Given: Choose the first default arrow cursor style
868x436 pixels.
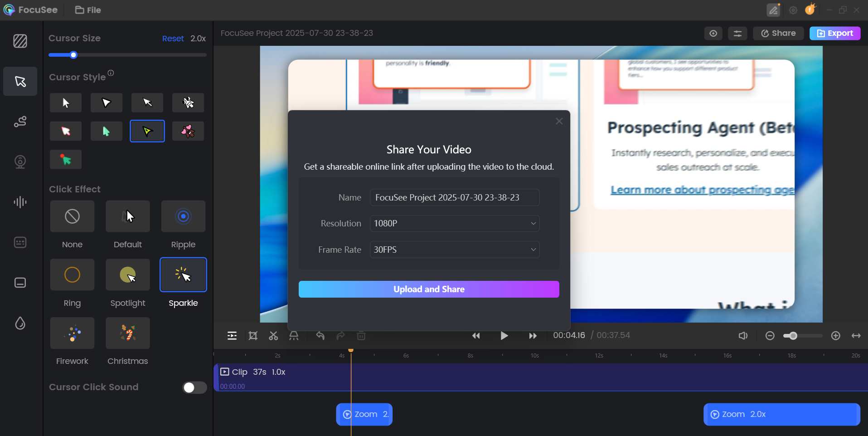Looking at the screenshot, I should pyautogui.click(x=66, y=103).
